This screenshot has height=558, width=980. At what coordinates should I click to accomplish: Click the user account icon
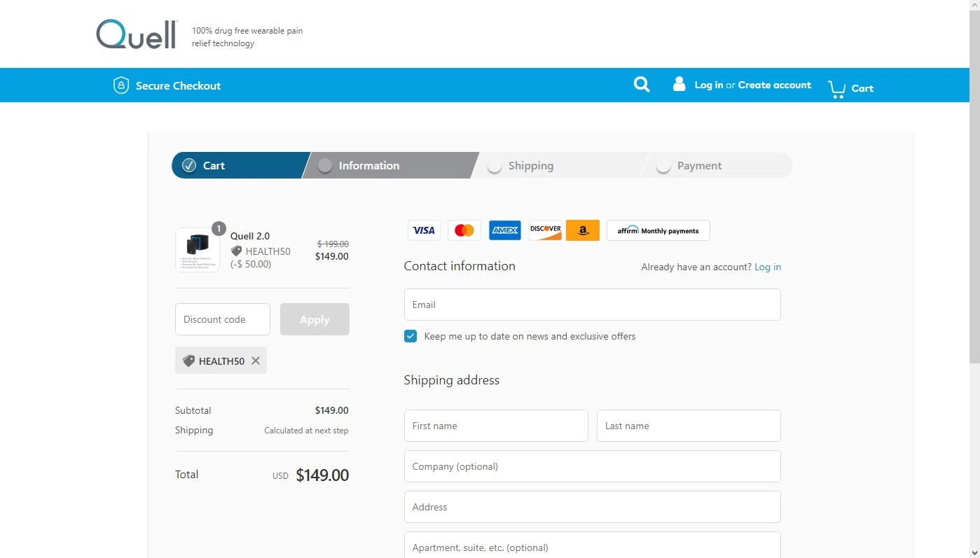679,84
